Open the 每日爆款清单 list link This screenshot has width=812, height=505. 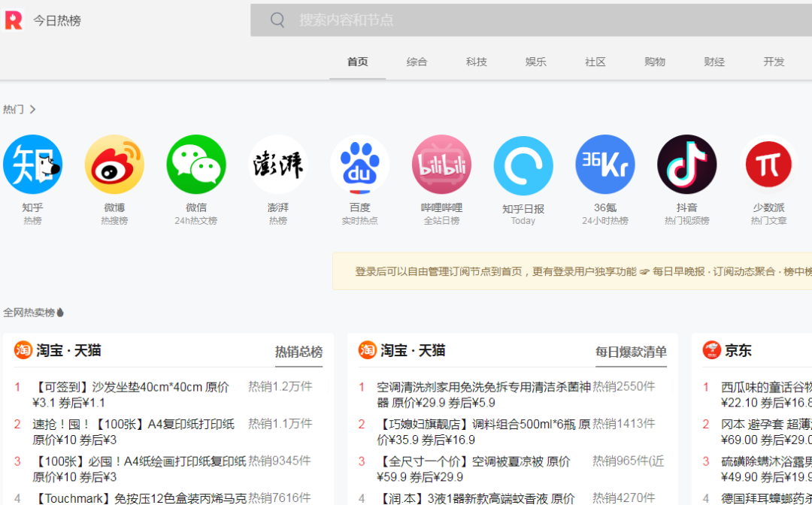tap(632, 352)
